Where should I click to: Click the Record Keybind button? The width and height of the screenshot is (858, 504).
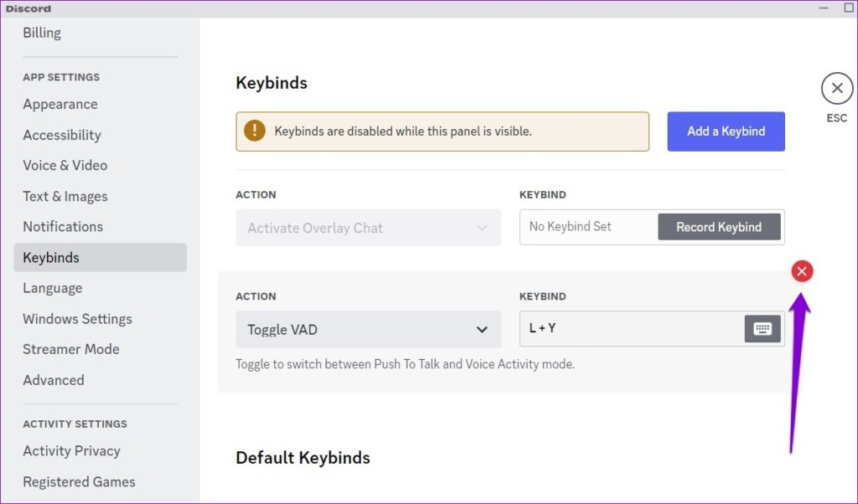[719, 226]
